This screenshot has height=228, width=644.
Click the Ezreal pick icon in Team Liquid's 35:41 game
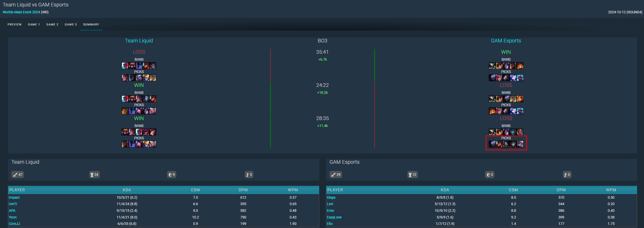point(146,78)
